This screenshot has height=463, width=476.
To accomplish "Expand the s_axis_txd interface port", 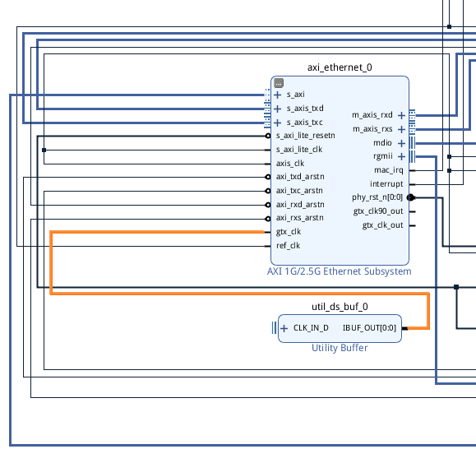I will click(x=277, y=109).
